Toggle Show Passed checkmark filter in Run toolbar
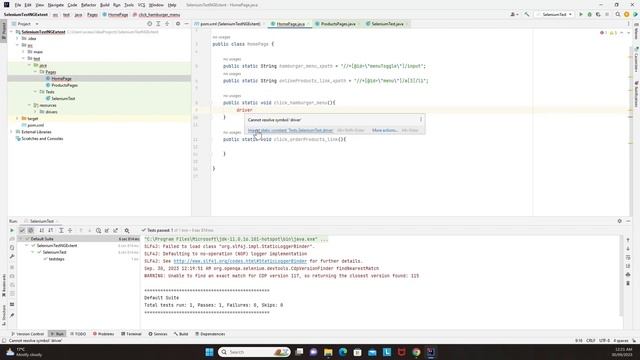Screen dimensions: 640x360 [x=22, y=231]
